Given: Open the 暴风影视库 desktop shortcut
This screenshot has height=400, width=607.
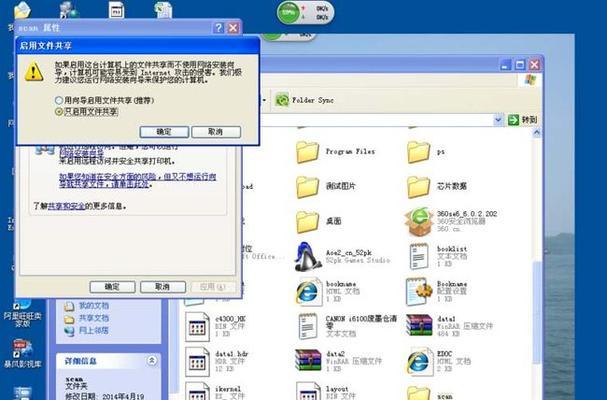Looking at the screenshot, I should (x=22, y=352).
